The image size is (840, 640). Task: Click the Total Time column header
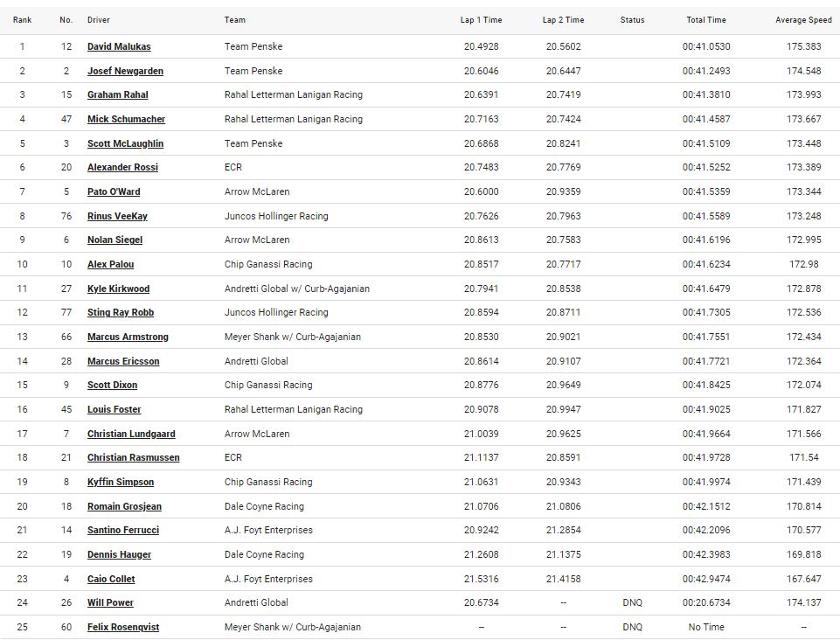(x=706, y=20)
